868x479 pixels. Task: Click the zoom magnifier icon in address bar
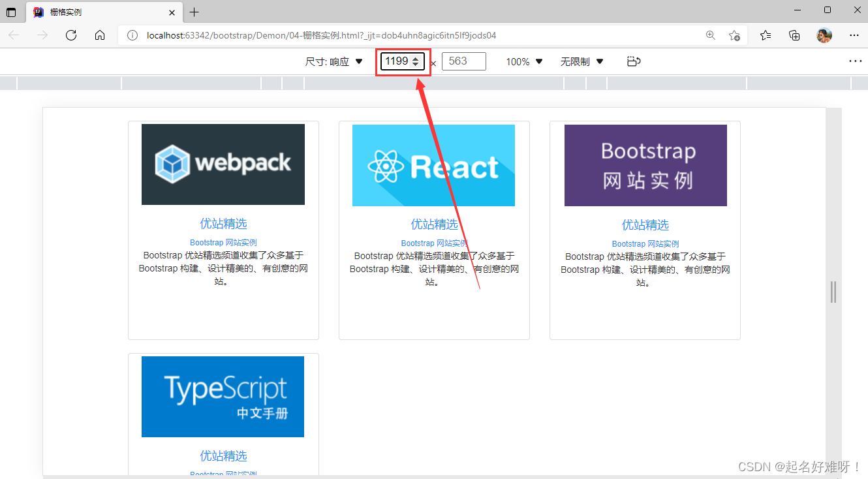point(711,35)
